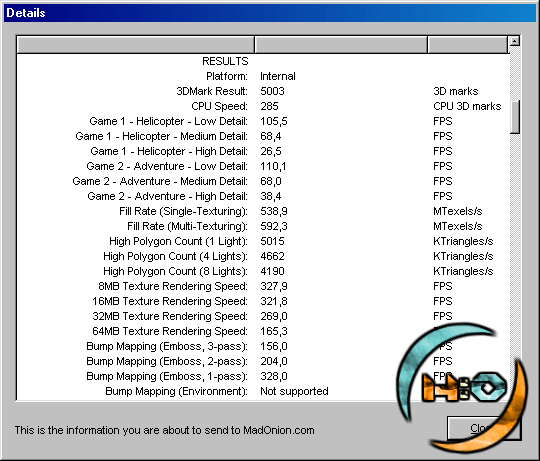This screenshot has height=461, width=540.
Task: Select the value 4190
Action: tap(272, 271)
